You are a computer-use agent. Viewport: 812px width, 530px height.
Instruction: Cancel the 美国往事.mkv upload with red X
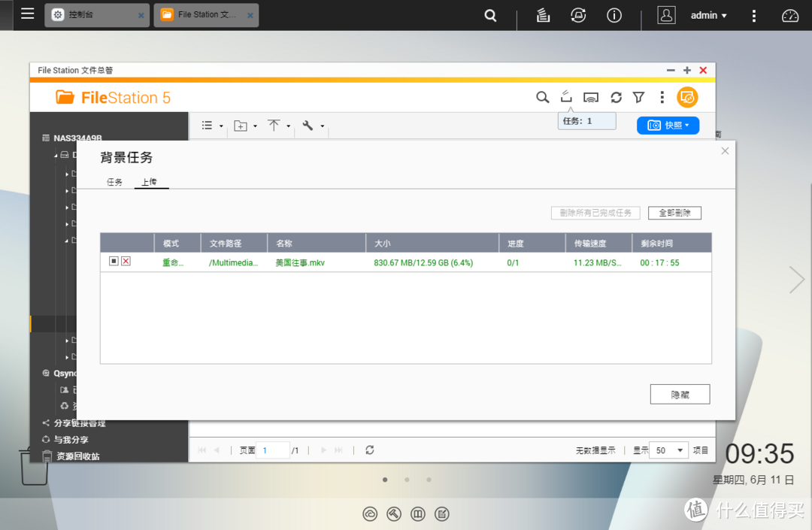126,261
